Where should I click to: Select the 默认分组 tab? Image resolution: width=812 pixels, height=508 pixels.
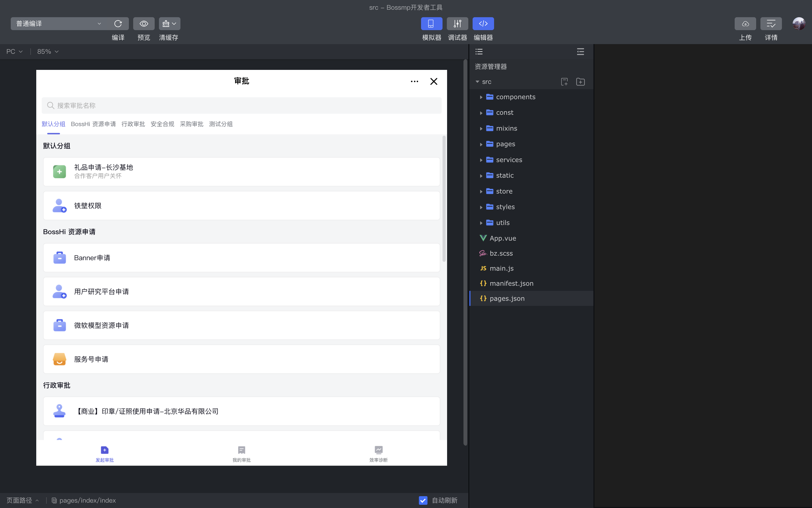coord(53,124)
